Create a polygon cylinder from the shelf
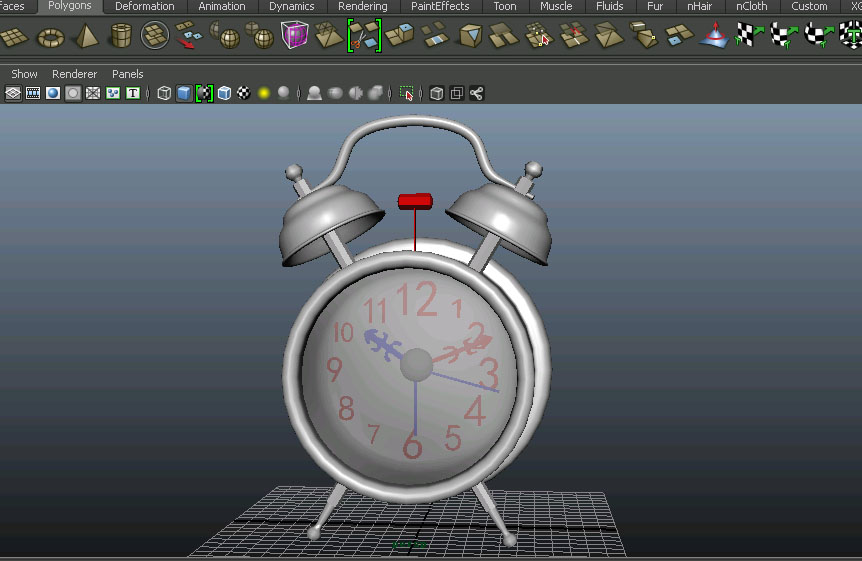 [120, 38]
